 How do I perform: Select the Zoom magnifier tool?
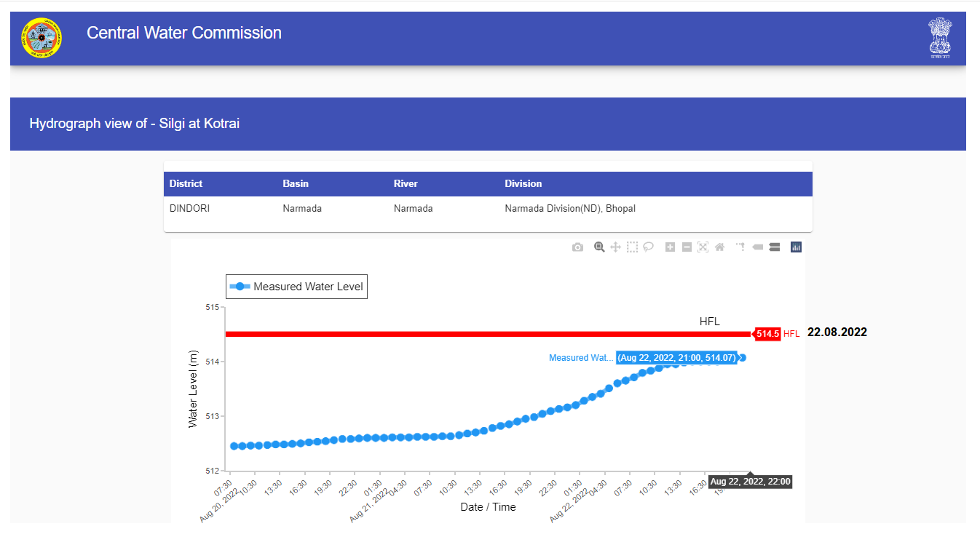point(599,247)
